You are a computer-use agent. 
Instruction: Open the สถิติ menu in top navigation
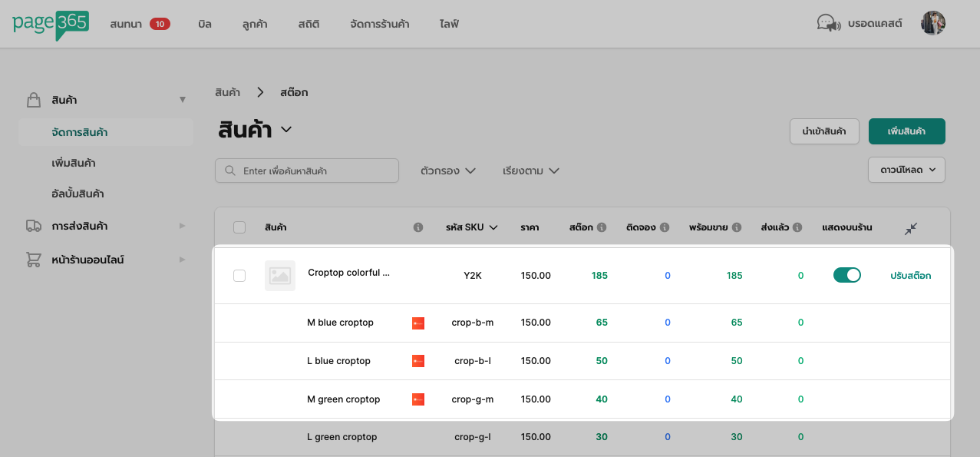[x=309, y=24]
